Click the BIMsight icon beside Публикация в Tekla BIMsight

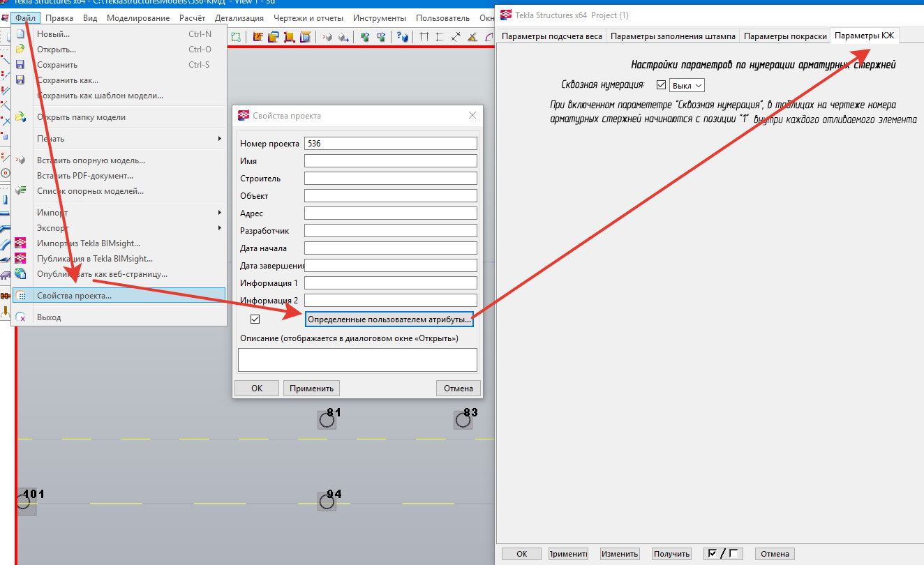(20, 259)
